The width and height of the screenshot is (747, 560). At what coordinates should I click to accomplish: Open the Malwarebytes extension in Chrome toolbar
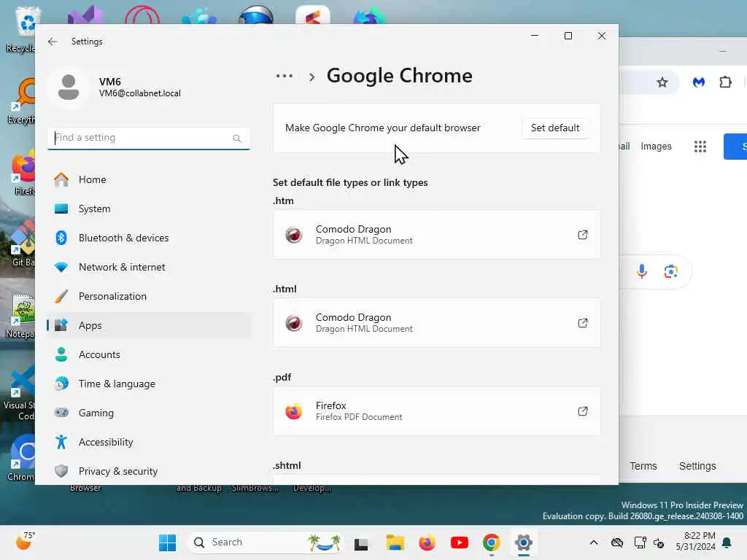tap(698, 82)
